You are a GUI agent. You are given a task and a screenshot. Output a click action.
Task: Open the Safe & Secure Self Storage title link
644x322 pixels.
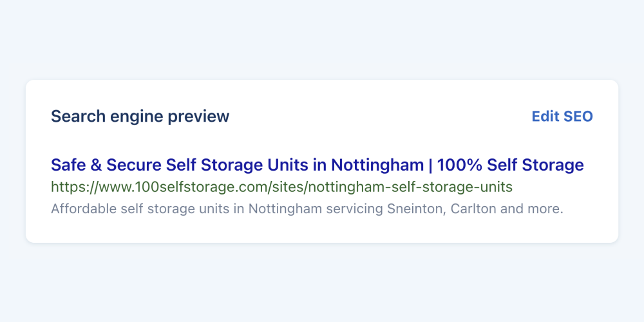click(317, 165)
